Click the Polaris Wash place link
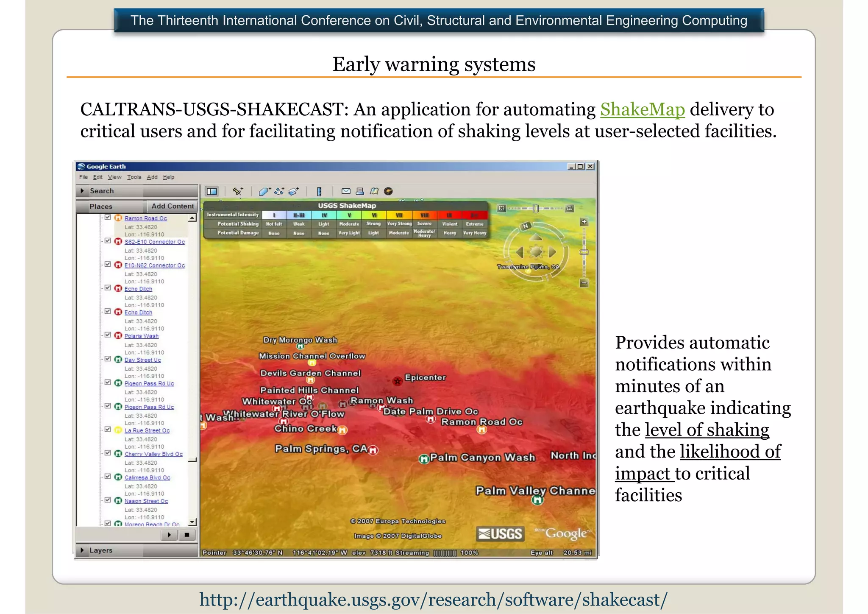Viewport: 868px width, 614px height. pos(142,336)
